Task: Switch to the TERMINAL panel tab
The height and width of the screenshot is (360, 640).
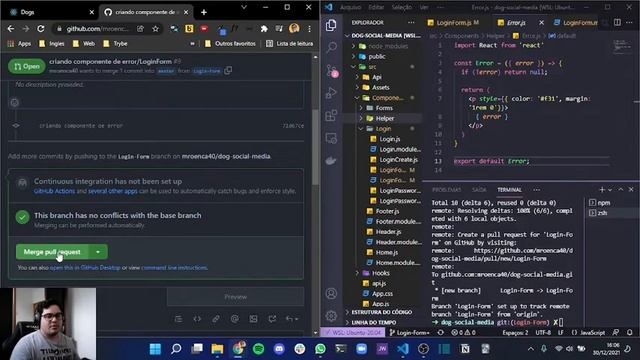Action: (x=509, y=190)
